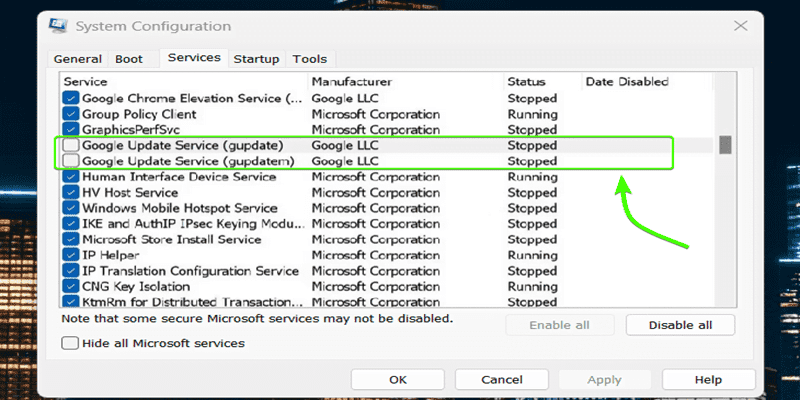Uncheck the HV Host Service checkbox

click(70, 193)
